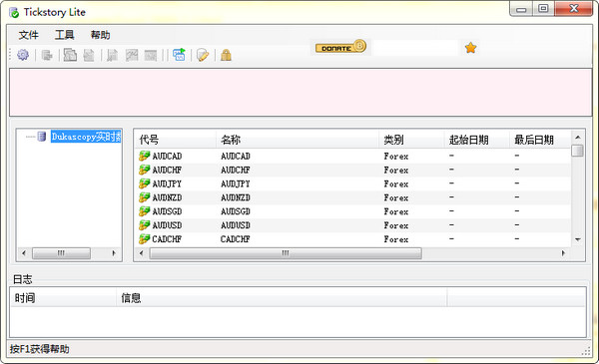The image size is (599, 364).
Task: Click the grayed table view toolbar icon
Action: (x=151, y=55)
